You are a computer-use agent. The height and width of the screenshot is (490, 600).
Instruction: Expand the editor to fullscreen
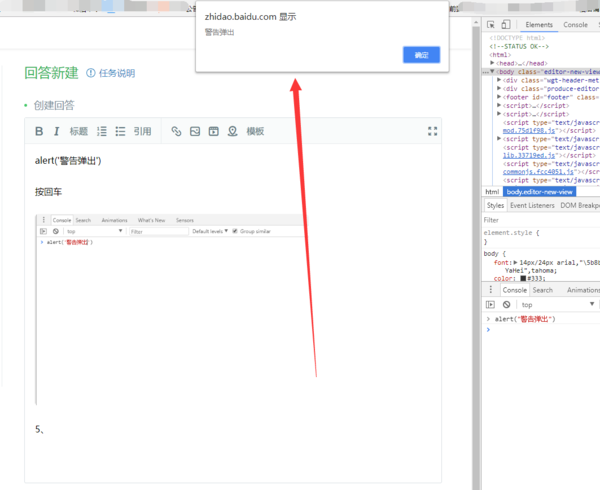coord(432,131)
